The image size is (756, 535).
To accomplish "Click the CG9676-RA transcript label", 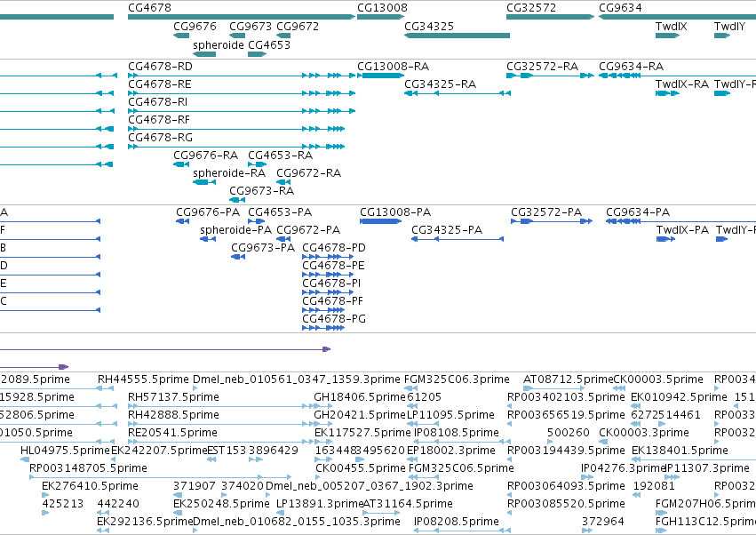I will pyautogui.click(x=206, y=155).
